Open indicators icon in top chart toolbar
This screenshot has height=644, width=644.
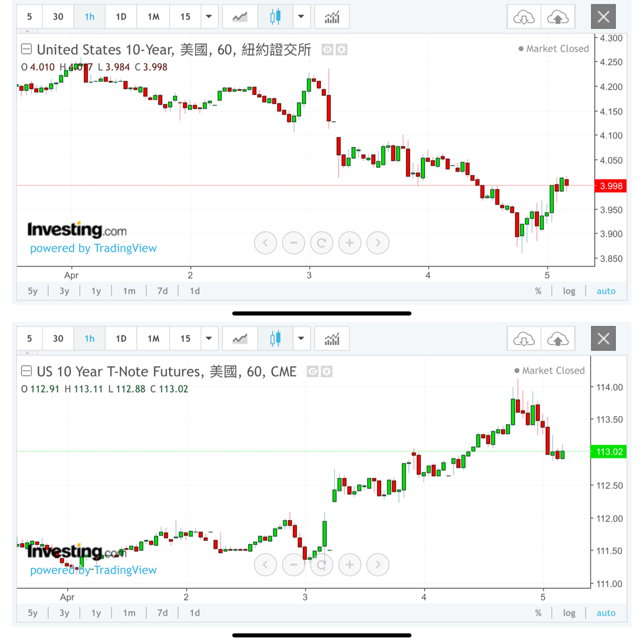[332, 17]
